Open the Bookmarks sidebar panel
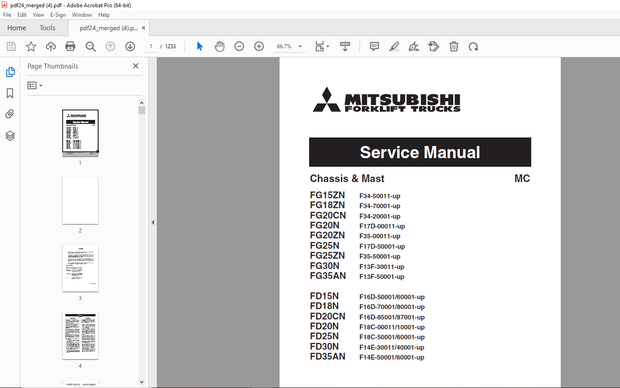 (10, 93)
